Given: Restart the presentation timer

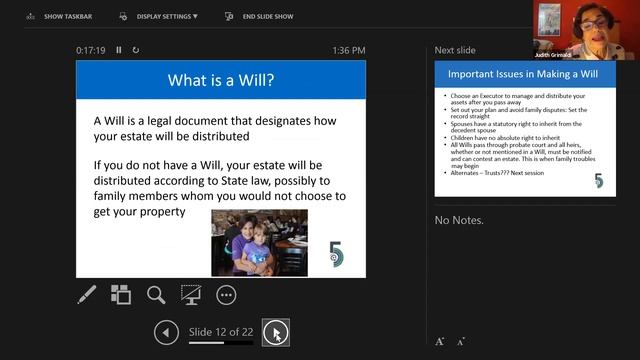Looking at the screenshot, I should 136,50.
